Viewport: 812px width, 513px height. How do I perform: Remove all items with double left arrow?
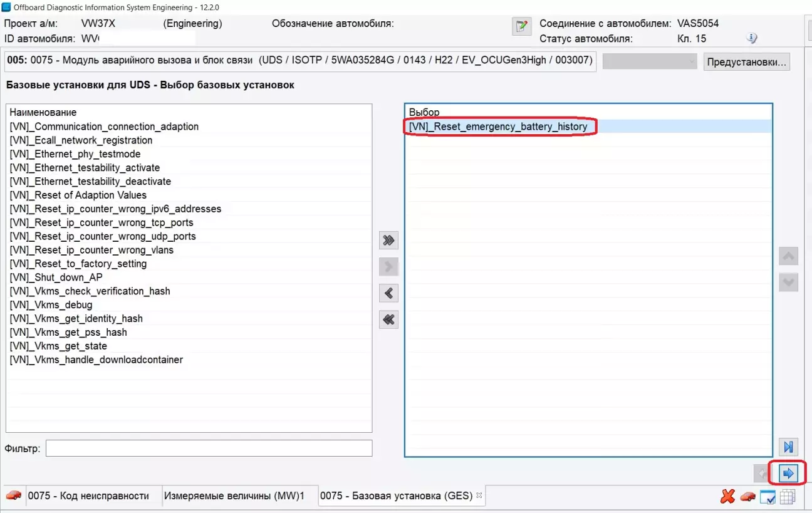(389, 320)
